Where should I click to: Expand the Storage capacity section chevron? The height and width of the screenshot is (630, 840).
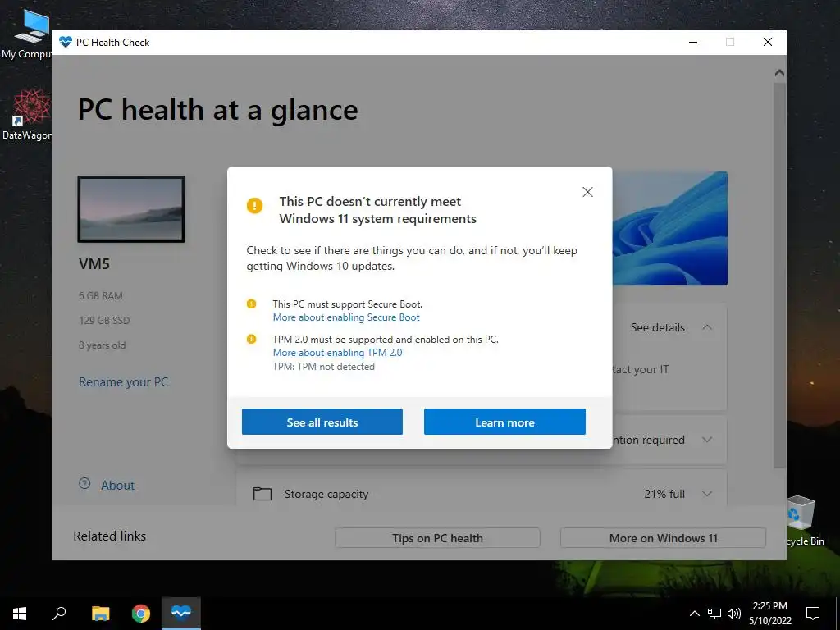click(x=707, y=494)
